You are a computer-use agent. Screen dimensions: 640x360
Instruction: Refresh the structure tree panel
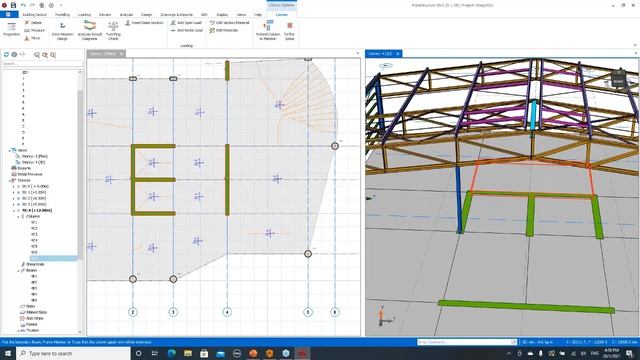(x=7, y=55)
